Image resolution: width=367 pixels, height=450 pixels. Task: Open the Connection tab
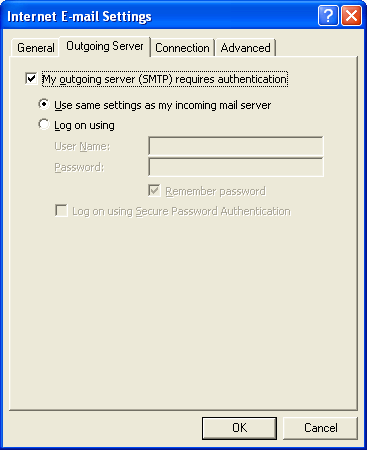182,48
